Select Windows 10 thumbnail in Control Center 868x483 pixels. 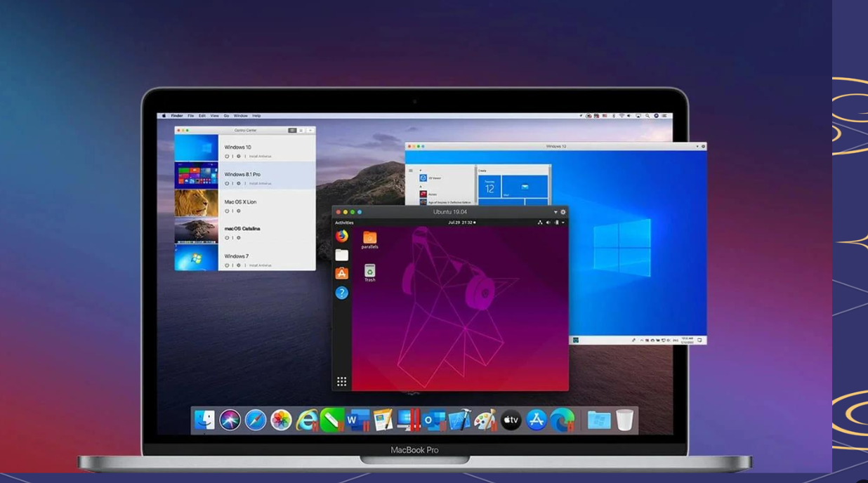[196, 148]
